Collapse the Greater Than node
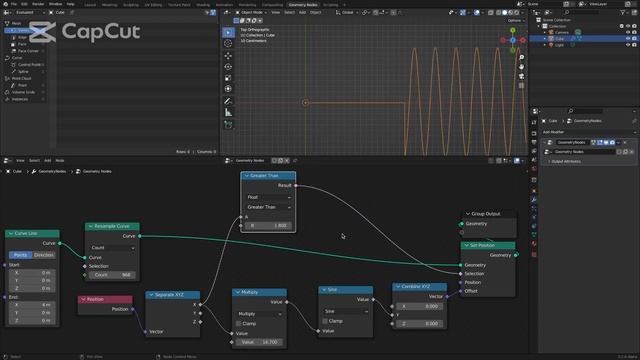Viewport: 640px width, 360px height. [246, 176]
